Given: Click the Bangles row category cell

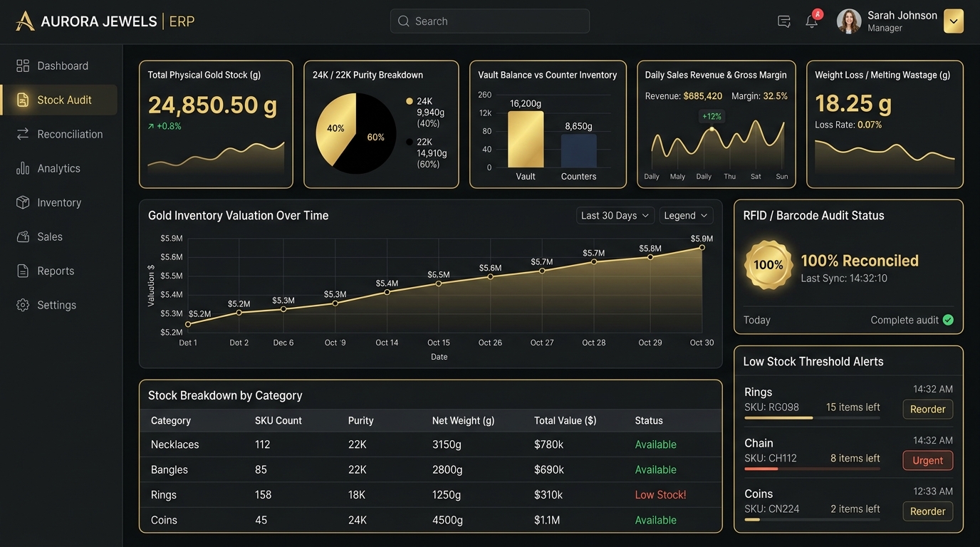Looking at the screenshot, I should [x=170, y=470].
